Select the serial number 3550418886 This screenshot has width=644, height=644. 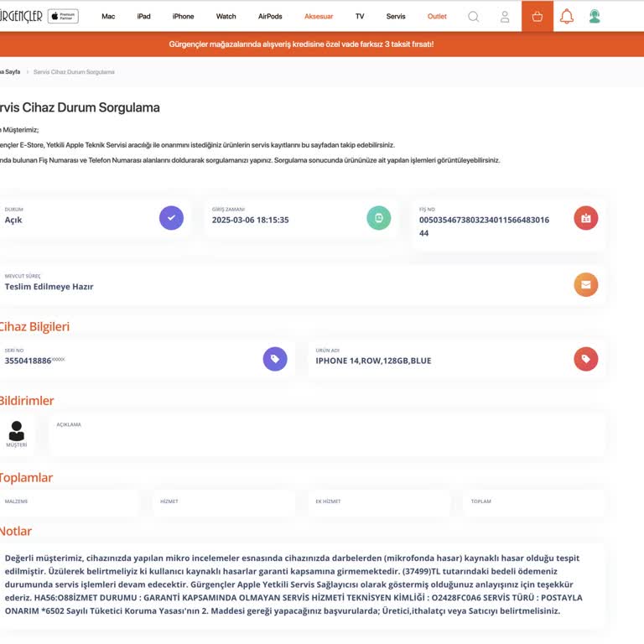pos(28,361)
